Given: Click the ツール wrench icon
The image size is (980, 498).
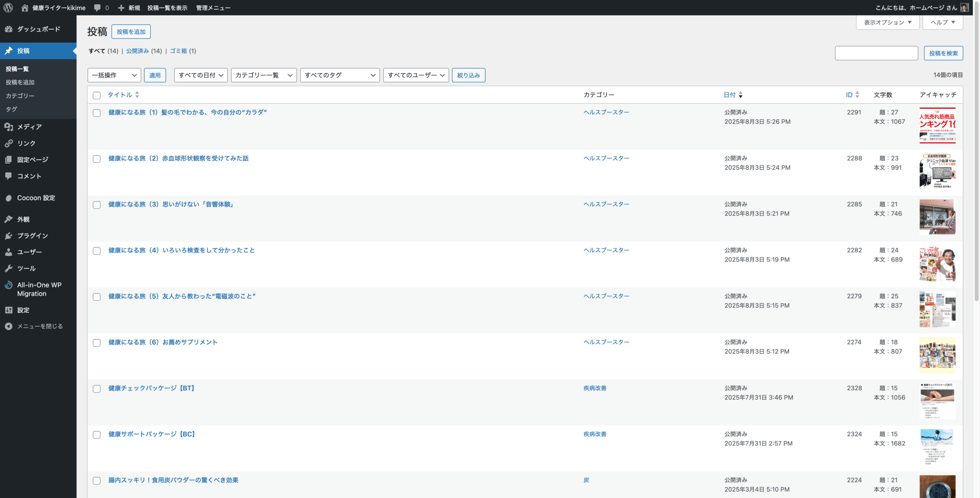Looking at the screenshot, I should point(8,269).
